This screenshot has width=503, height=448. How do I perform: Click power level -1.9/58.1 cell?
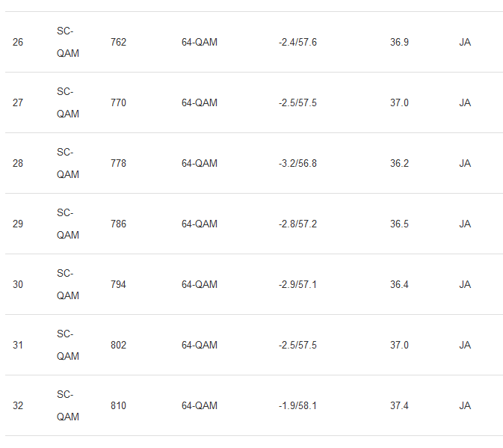coord(297,405)
